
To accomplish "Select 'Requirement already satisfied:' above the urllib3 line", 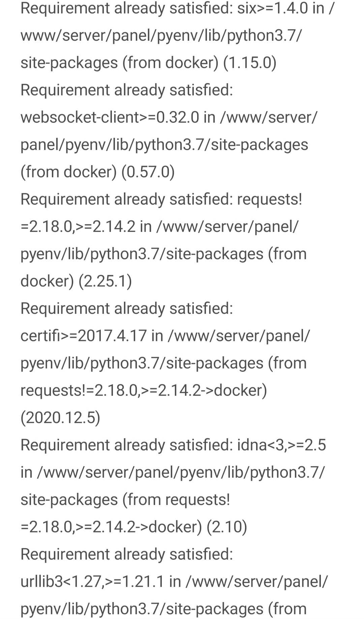I will pos(127,554).
